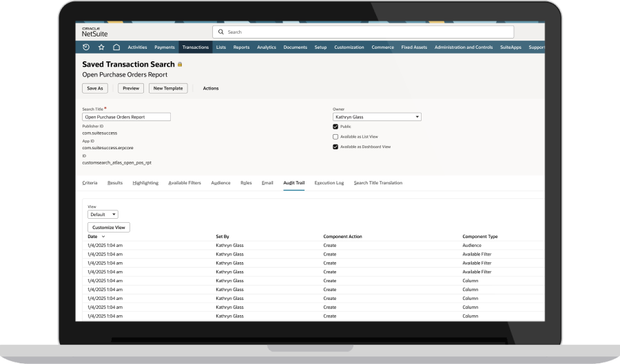The image size is (620, 364).
Task: Open the Activities menu
Action: point(137,47)
